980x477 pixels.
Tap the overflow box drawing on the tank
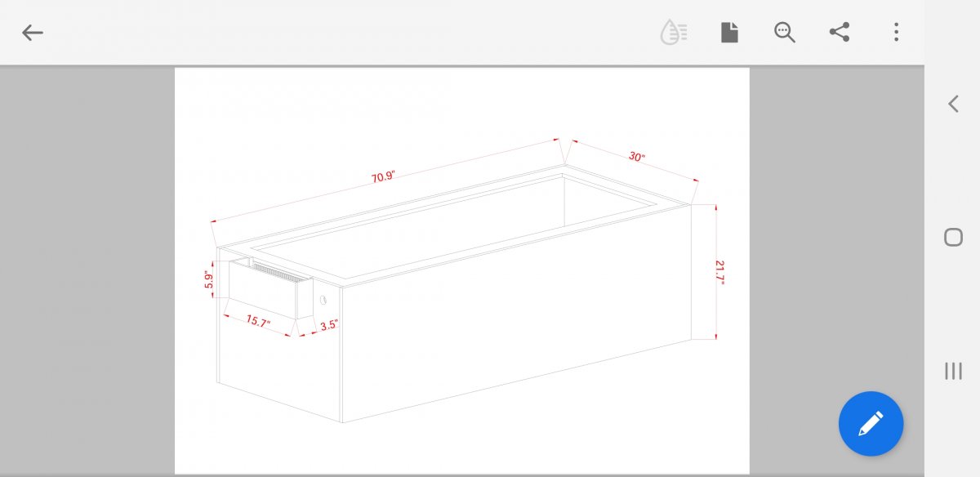click(269, 288)
